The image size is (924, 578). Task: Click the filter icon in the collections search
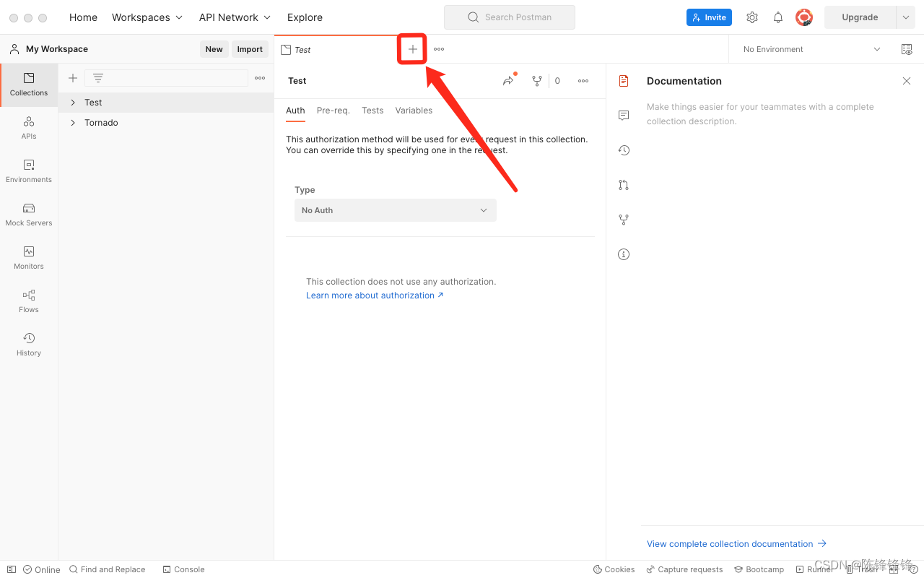click(x=98, y=78)
